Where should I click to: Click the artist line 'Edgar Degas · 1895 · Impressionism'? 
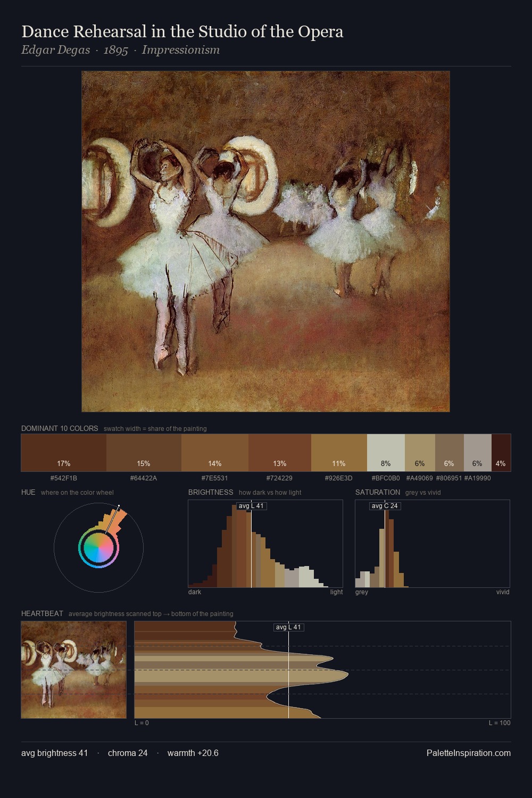tap(120, 50)
